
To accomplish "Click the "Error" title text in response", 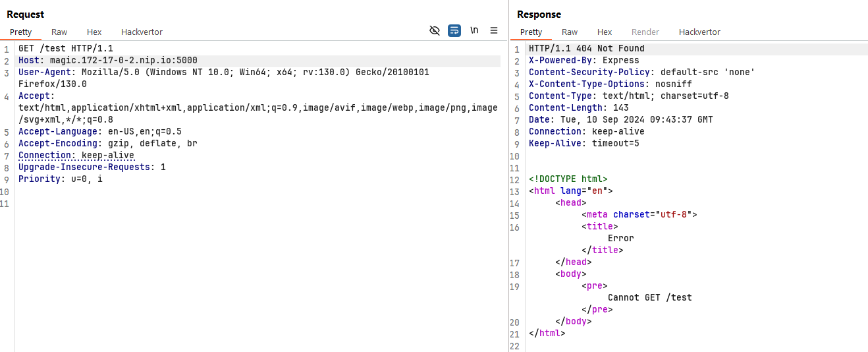I will pyautogui.click(x=621, y=238).
